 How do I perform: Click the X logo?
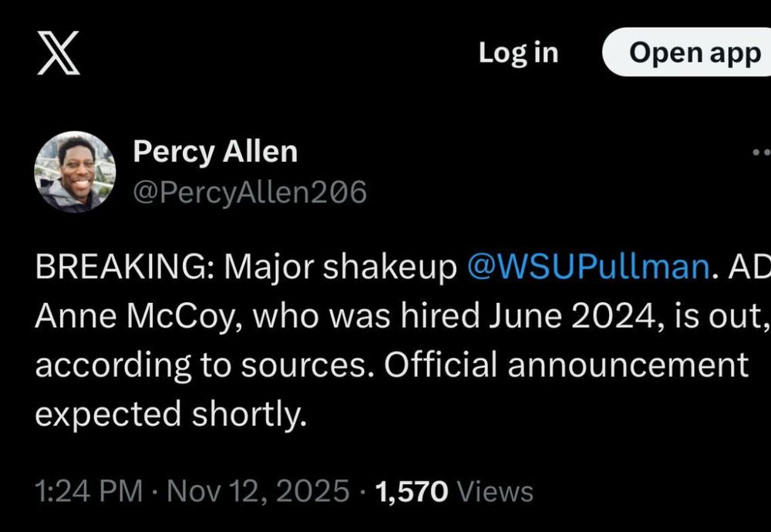[x=59, y=54]
